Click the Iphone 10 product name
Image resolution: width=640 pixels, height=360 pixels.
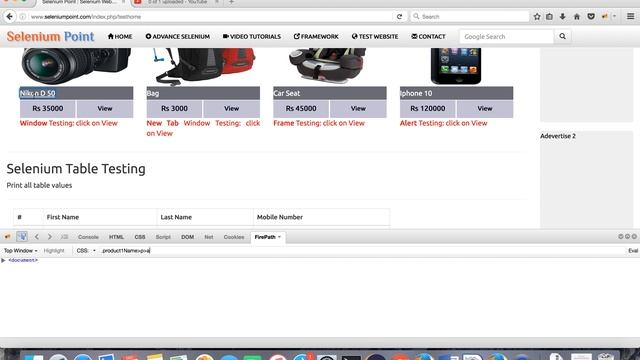(x=416, y=93)
